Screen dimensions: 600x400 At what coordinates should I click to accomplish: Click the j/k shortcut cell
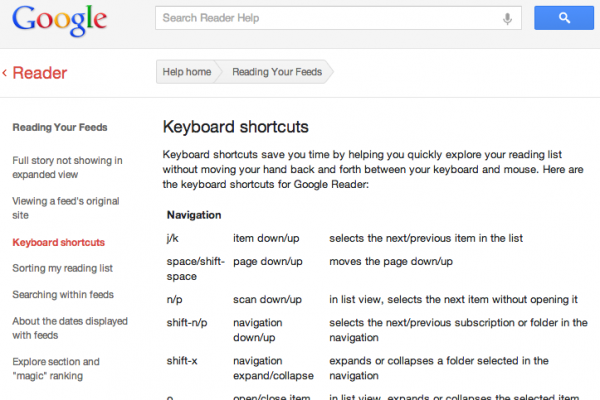(x=173, y=238)
